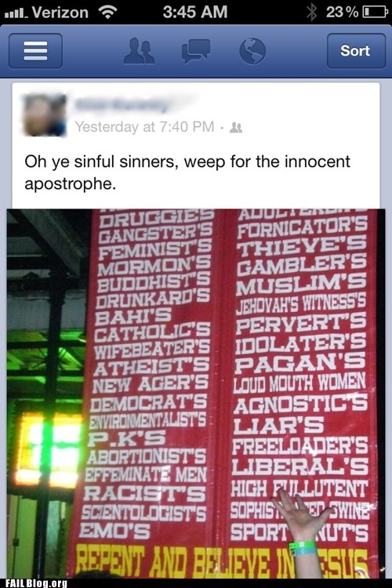Image resolution: width=392 pixels, height=588 pixels.
Task: Tap the cellular signal bars icon
Action: click(x=16, y=14)
